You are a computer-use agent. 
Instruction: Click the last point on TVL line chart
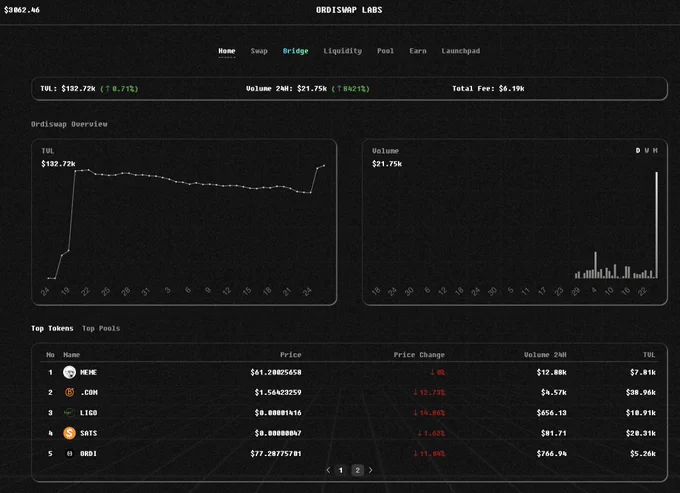324,165
